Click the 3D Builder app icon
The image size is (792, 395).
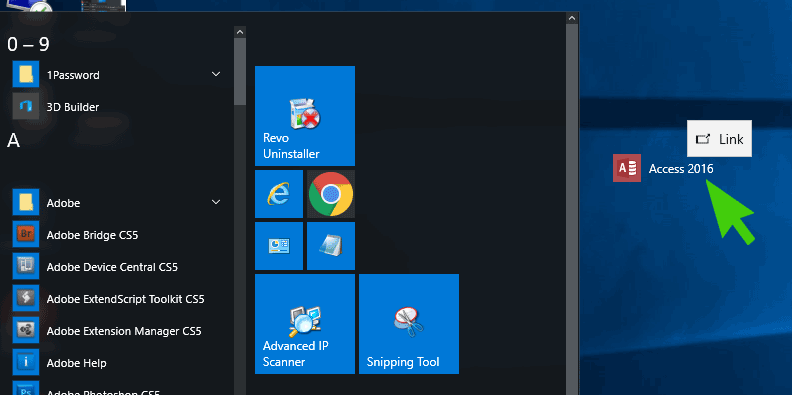point(26,107)
